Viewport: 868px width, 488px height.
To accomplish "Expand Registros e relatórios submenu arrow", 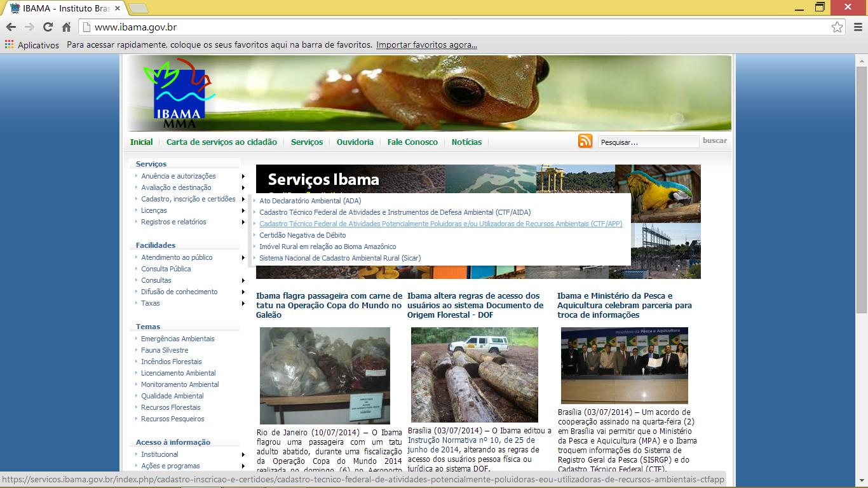I will pyautogui.click(x=243, y=222).
